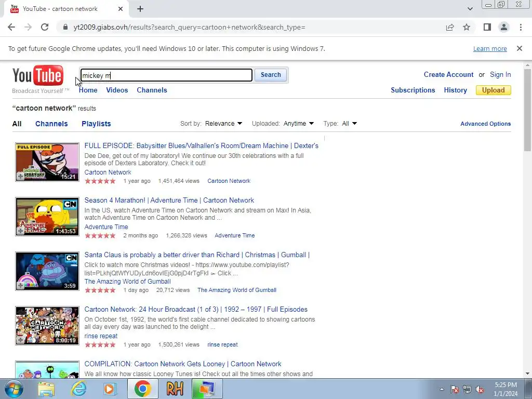Open Dexter's Laboratory FULL EPISODE thumbnail

click(x=47, y=162)
